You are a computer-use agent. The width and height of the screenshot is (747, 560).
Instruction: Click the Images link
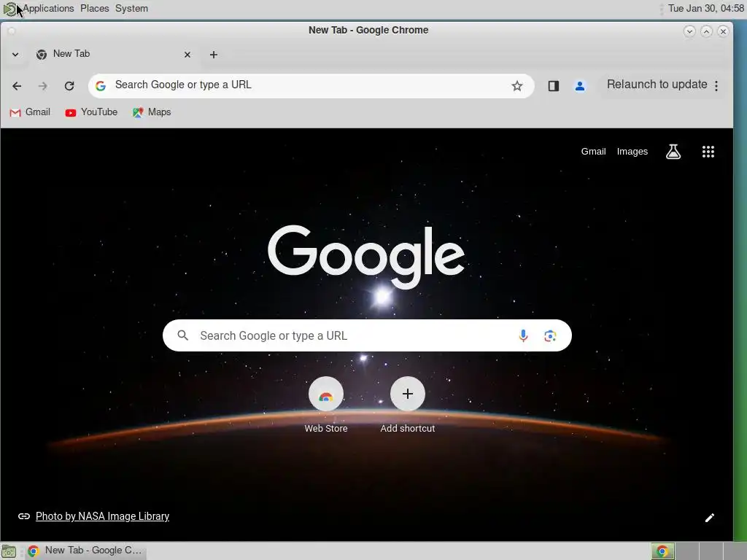(x=632, y=152)
